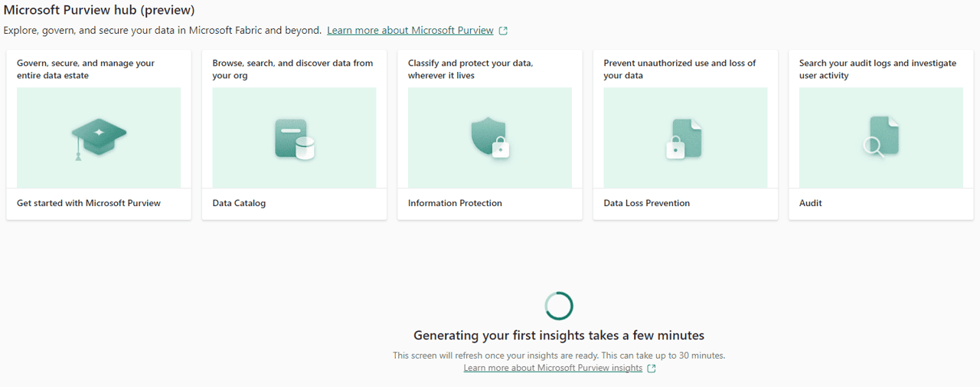
Task: Open the Data Catalog card label
Action: [x=239, y=203]
